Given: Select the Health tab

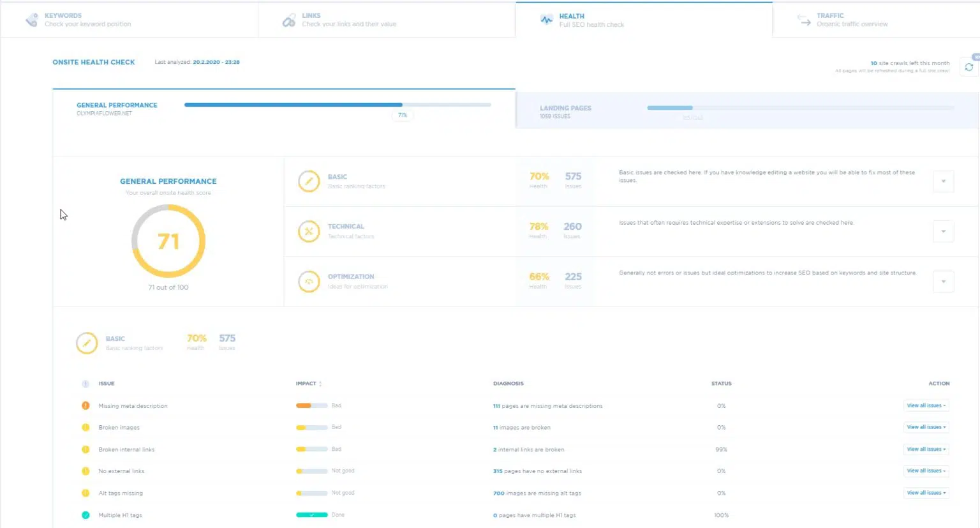Looking at the screenshot, I should (644, 20).
